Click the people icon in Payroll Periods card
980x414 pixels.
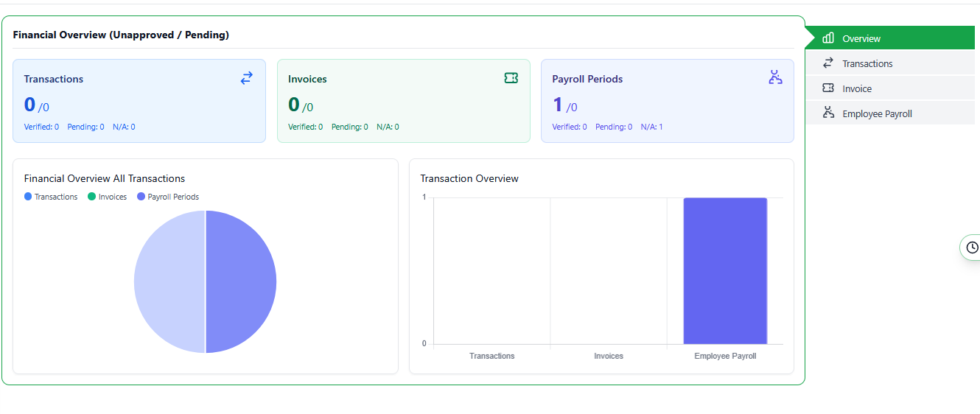point(775,77)
